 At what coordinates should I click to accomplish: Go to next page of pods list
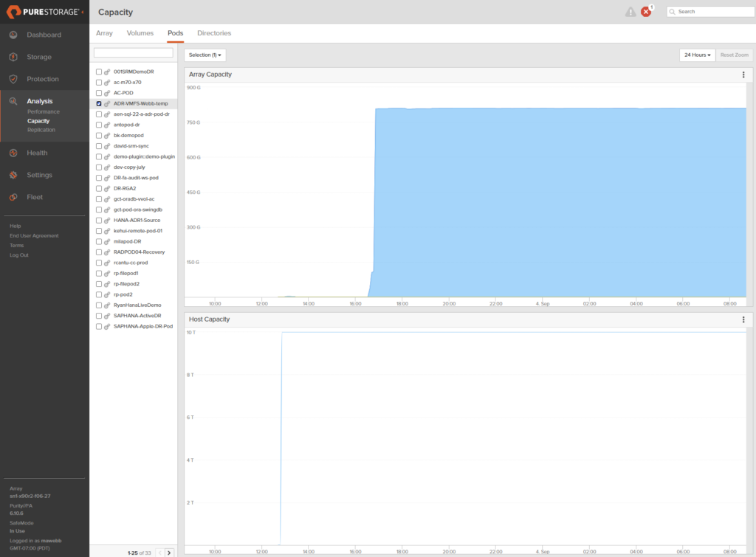[169, 553]
